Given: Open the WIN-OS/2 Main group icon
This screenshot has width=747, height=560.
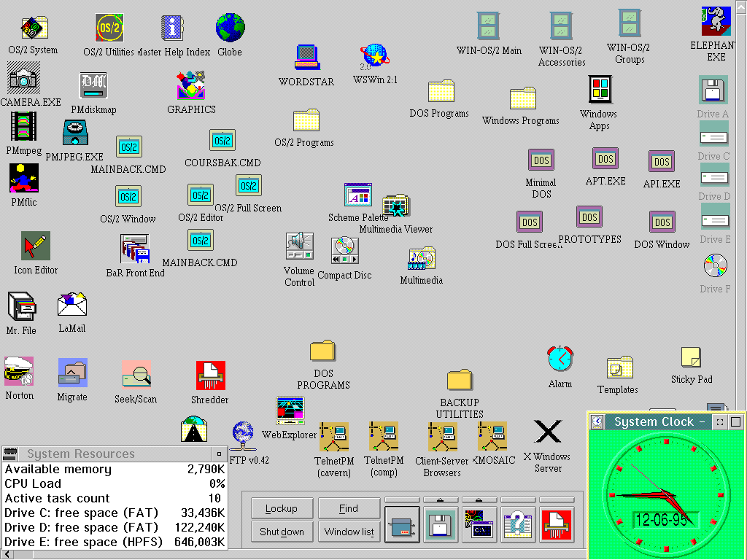Looking at the screenshot, I should click(489, 27).
